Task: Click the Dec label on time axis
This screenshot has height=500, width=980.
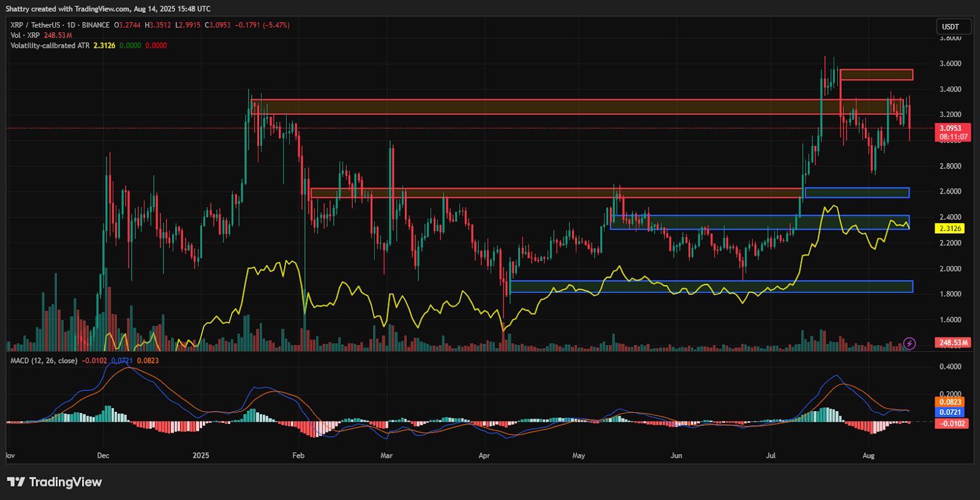Action: coord(103,456)
